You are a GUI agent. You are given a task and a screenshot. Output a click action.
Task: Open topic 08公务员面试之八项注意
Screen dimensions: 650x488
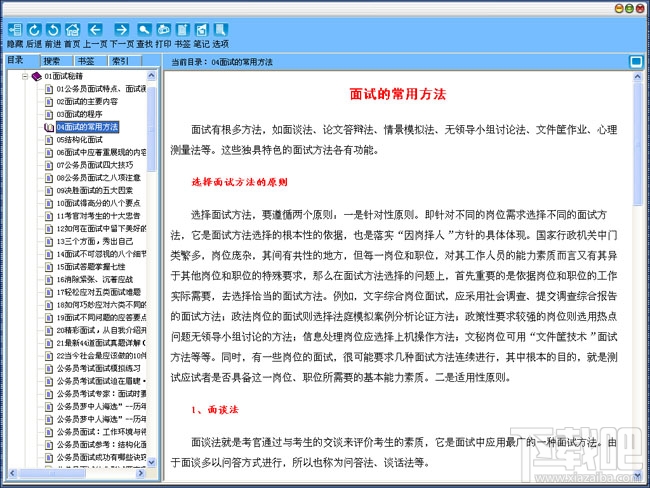click(99, 178)
